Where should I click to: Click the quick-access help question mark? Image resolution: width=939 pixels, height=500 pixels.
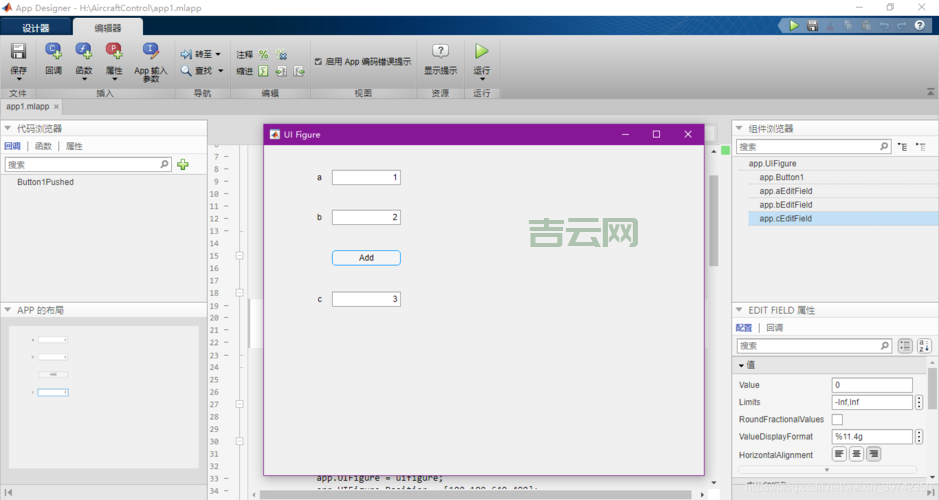[920, 26]
